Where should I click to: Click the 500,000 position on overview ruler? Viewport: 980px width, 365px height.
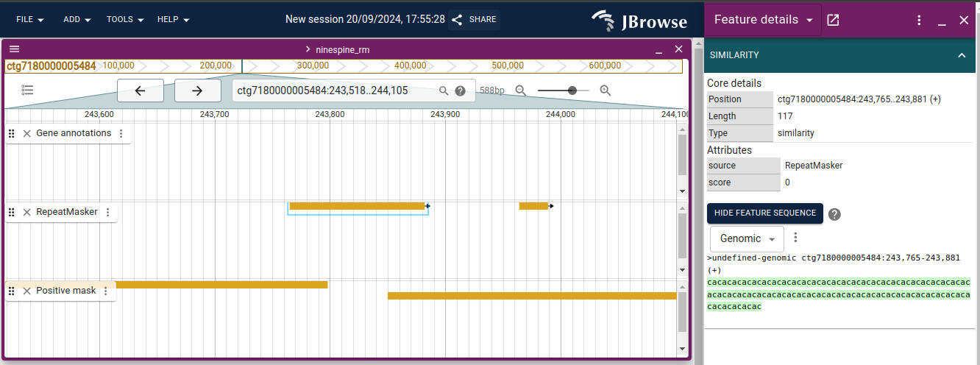point(508,65)
